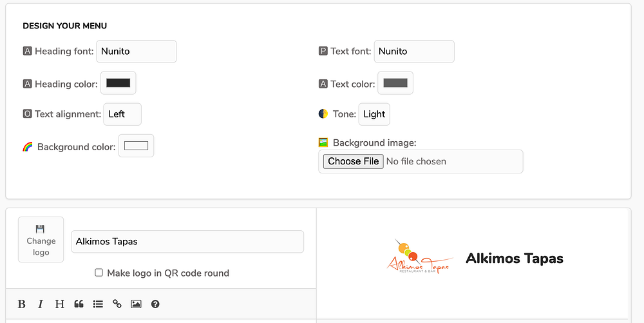Screen dimensions: 644x323
Task: Click the Italic formatting icon
Action: point(41,304)
